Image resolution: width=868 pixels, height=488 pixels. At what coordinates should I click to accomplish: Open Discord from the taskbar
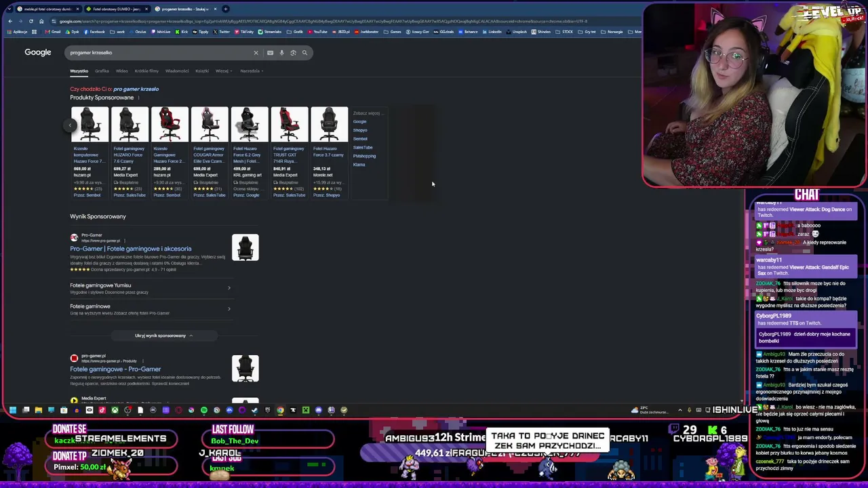coord(318,410)
